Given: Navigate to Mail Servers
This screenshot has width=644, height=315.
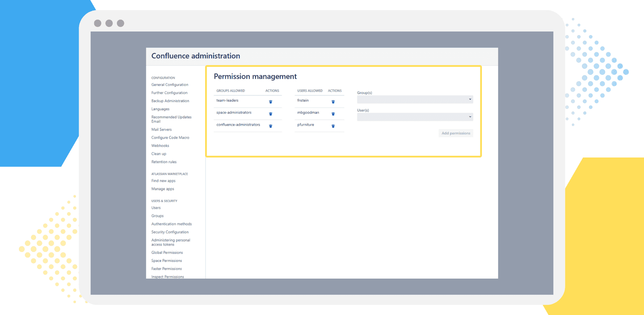Looking at the screenshot, I should click(x=161, y=129).
